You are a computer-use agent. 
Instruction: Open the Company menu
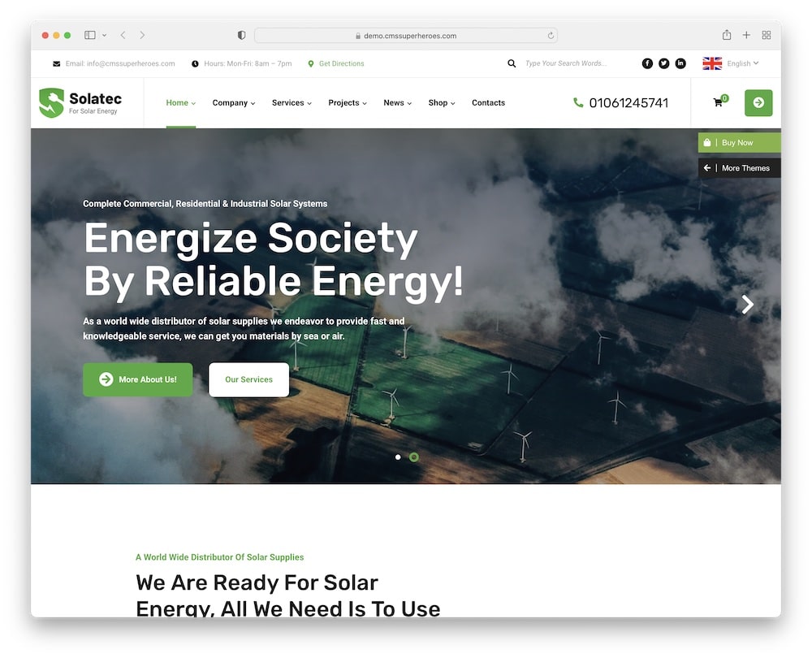pyautogui.click(x=234, y=102)
